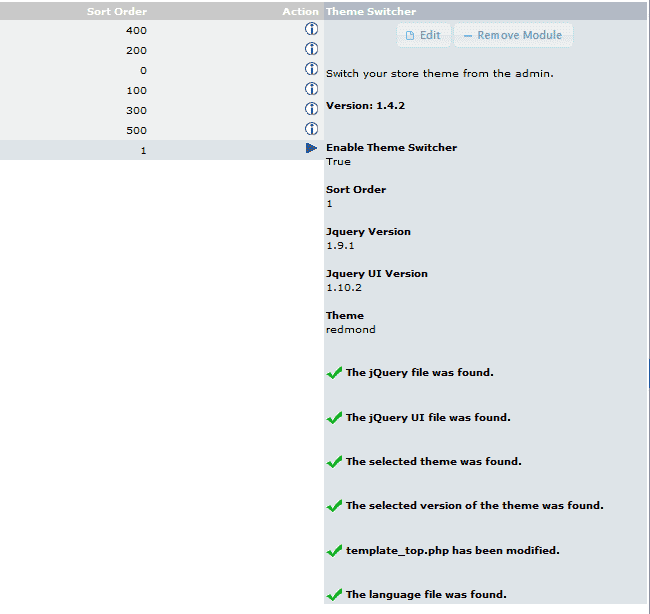Viewport: 650px width, 614px height.
Task: Click the checkmark beside language file was found
Action: 334,595
